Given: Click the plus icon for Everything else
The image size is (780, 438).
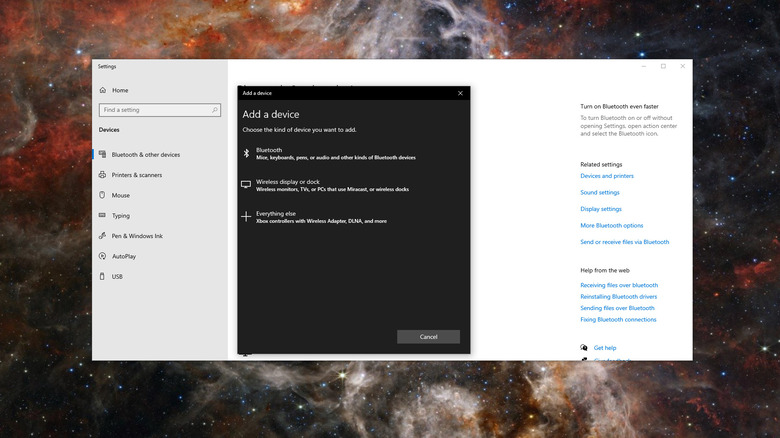Looking at the screenshot, I should point(246,216).
